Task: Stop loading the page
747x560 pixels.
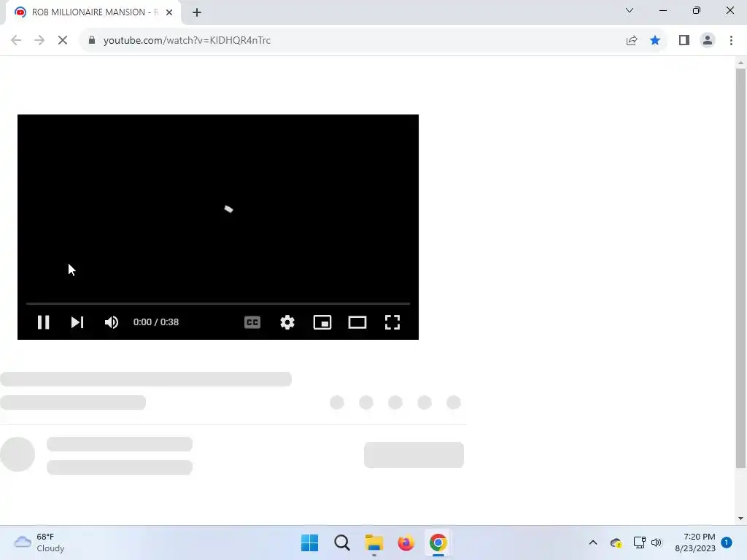Action: (63, 40)
